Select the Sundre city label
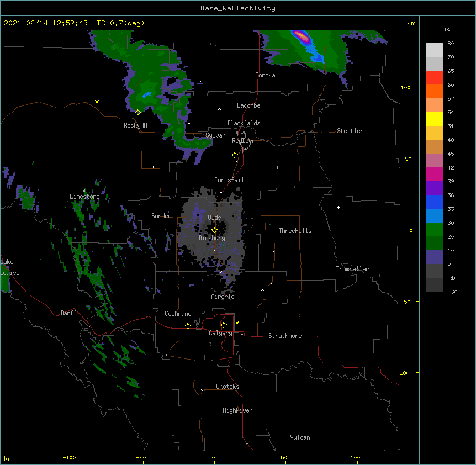476x465 pixels. click(x=161, y=216)
